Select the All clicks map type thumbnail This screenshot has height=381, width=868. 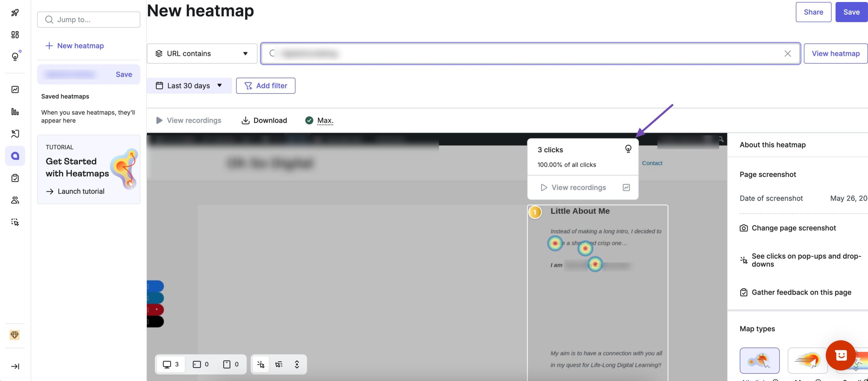(x=759, y=361)
